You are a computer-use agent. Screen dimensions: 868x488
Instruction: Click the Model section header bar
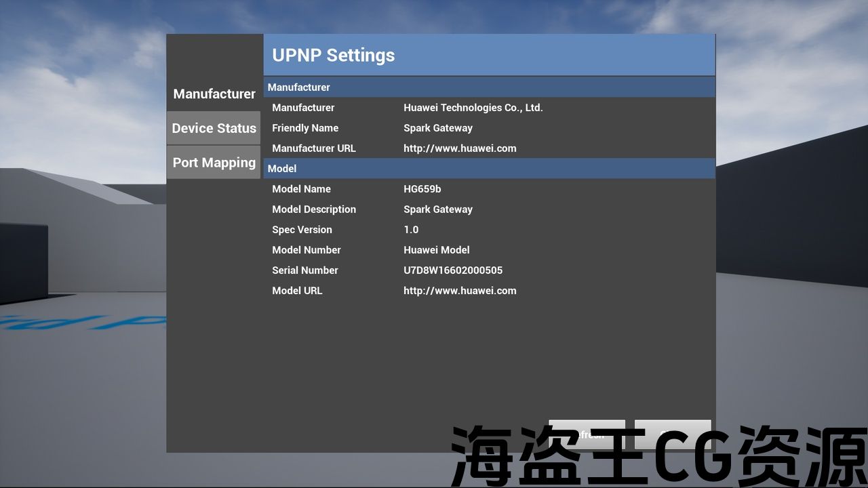[489, 169]
